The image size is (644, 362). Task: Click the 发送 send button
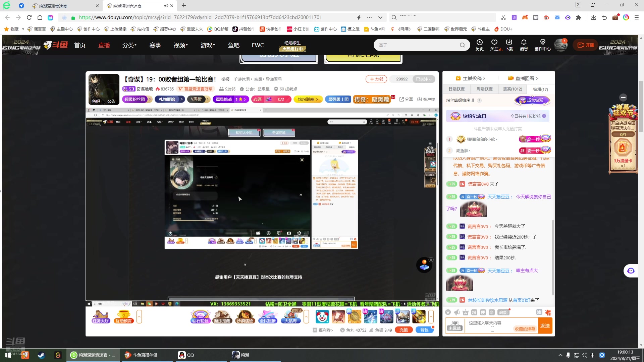pos(545,325)
